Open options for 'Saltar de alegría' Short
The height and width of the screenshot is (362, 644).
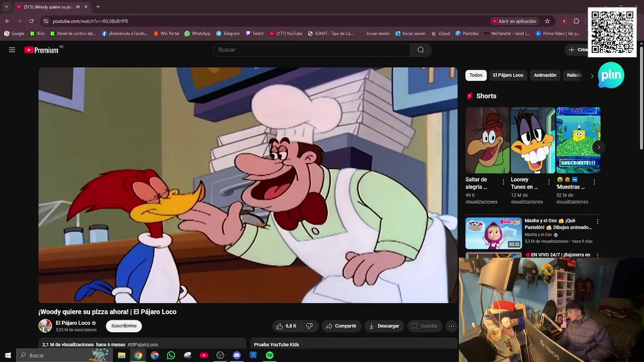503,183
